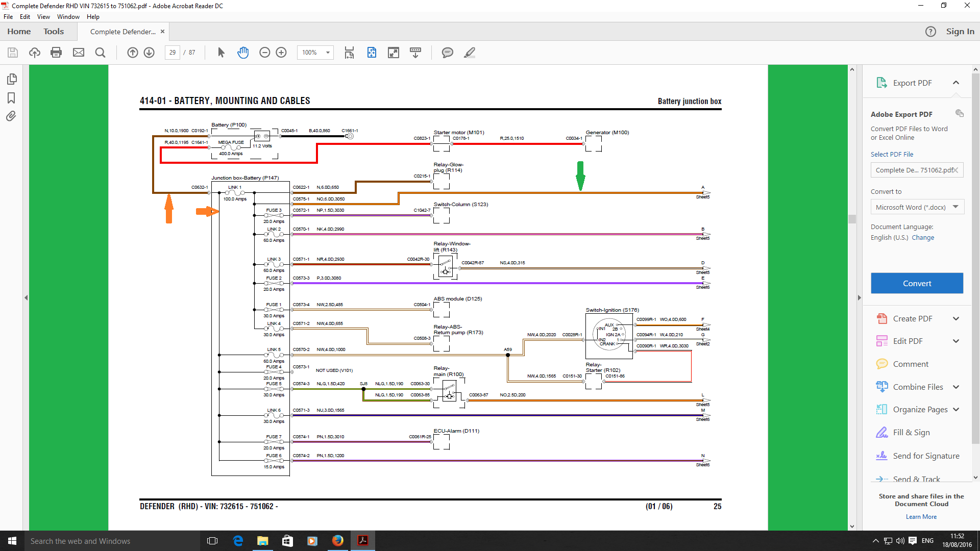This screenshot has height=551, width=980.
Task: Expand the Organize Pages tool
Action: pyautogui.click(x=956, y=410)
